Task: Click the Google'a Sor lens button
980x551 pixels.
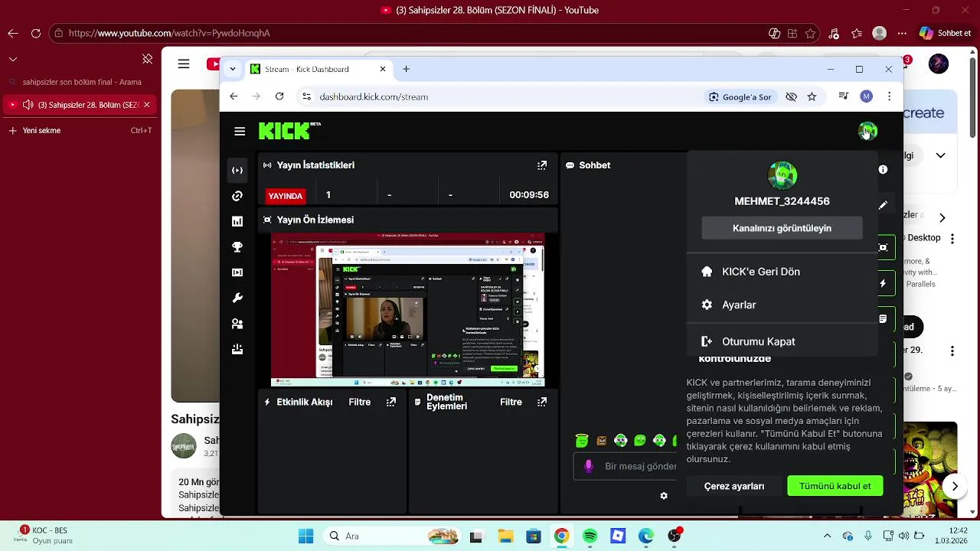Action: [x=740, y=97]
